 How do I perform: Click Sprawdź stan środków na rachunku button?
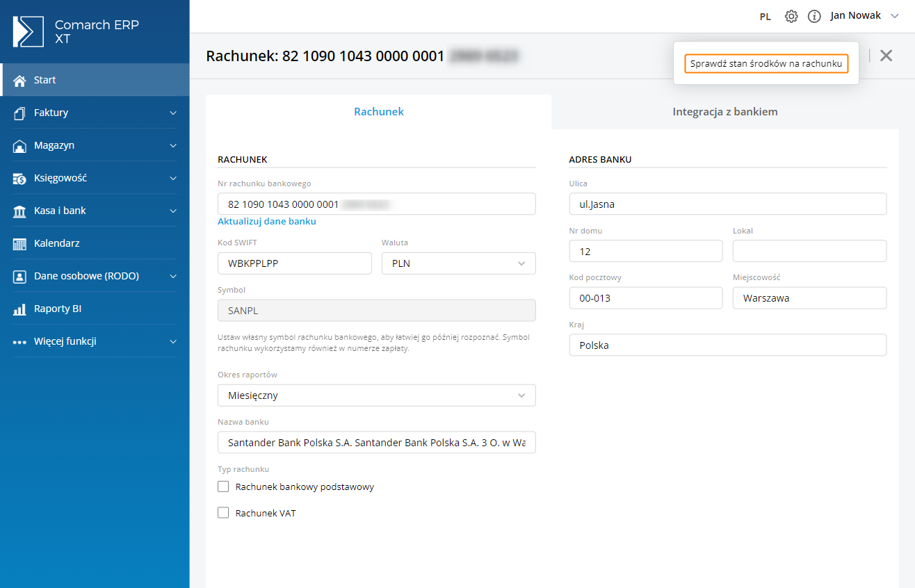(766, 63)
